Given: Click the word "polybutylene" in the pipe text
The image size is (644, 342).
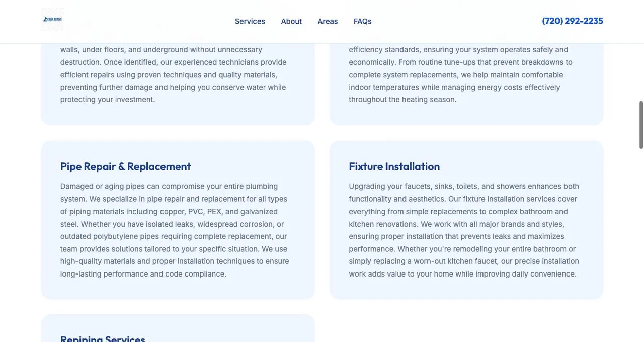Looking at the screenshot, I should (x=115, y=236).
